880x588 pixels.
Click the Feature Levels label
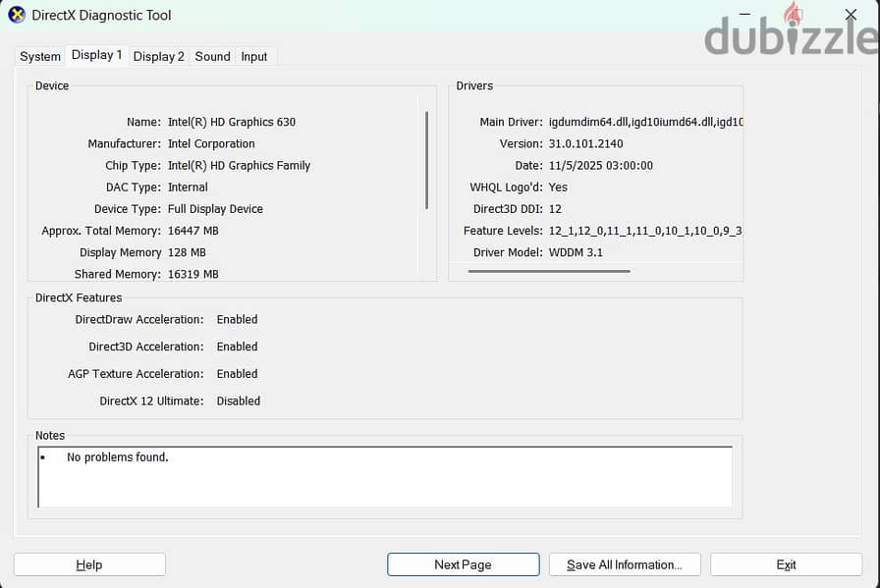pyautogui.click(x=503, y=231)
